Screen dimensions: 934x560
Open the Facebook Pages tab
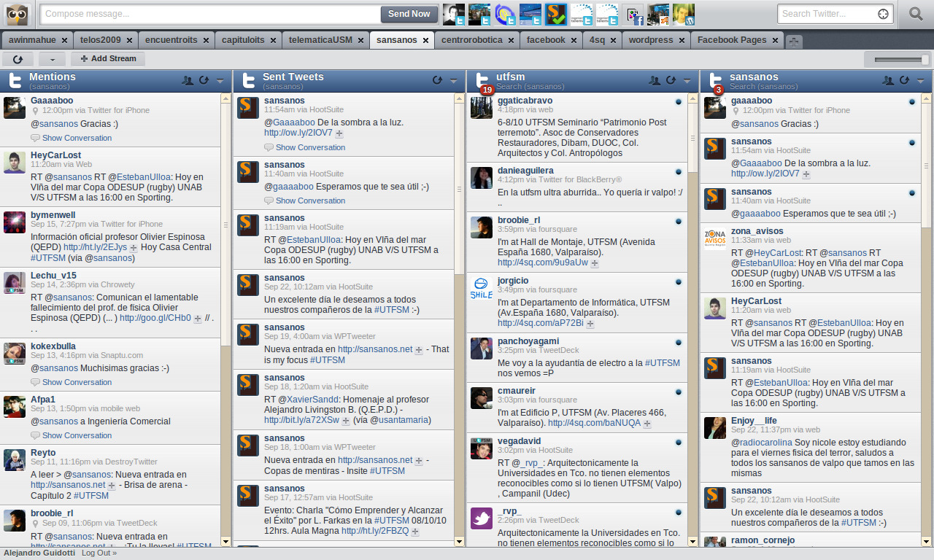tap(733, 40)
